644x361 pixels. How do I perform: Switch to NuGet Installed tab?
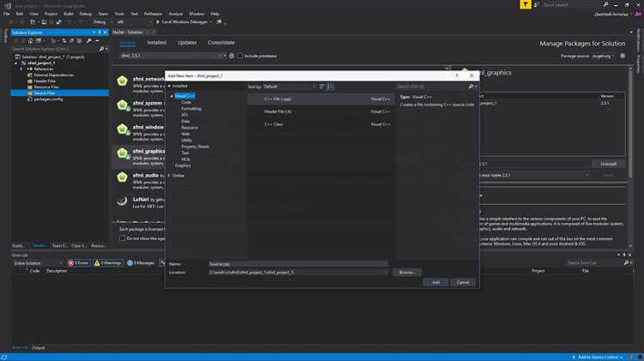point(157,43)
